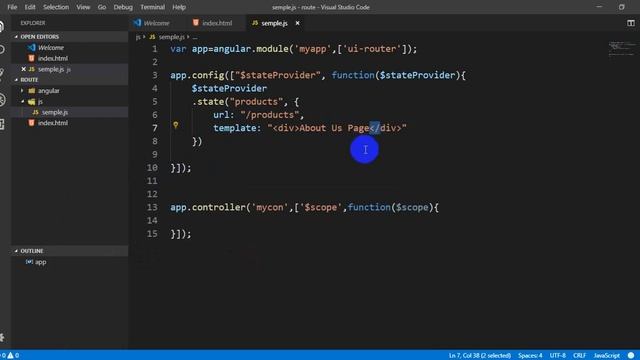The width and height of the screenshot is (640, 360).
Task: Open the Debug view in activity bar
Action: (x=2, y=99)
